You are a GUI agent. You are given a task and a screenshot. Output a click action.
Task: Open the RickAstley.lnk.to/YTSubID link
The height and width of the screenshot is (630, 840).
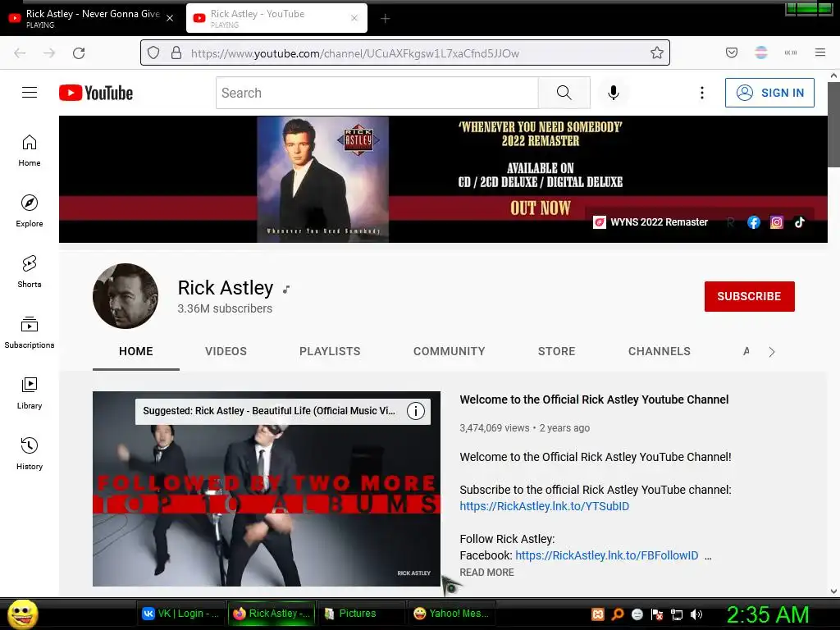545,506
